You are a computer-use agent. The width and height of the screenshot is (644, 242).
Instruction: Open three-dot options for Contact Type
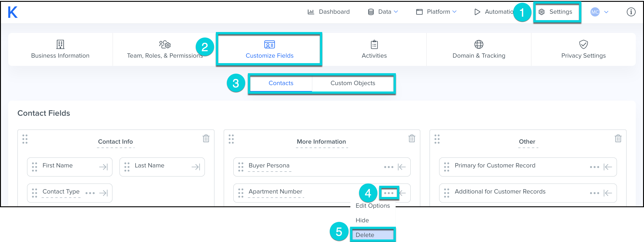pyautogui.click(x=90, y=193)
